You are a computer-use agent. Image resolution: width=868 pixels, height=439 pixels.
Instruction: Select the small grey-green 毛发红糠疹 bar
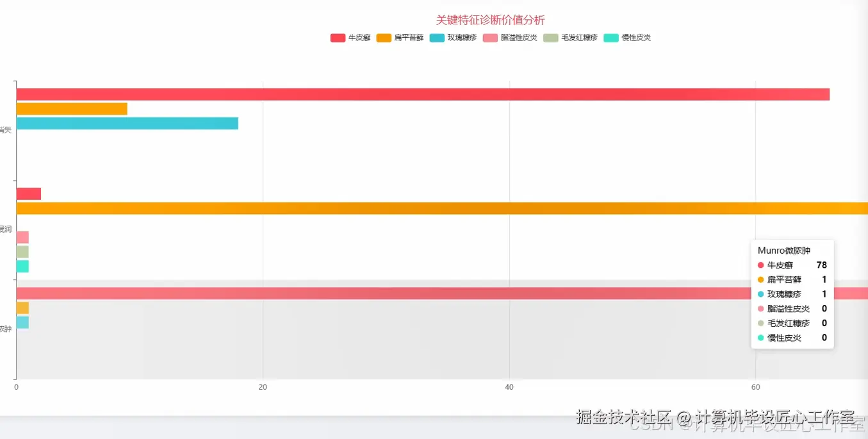coord(22,252)
